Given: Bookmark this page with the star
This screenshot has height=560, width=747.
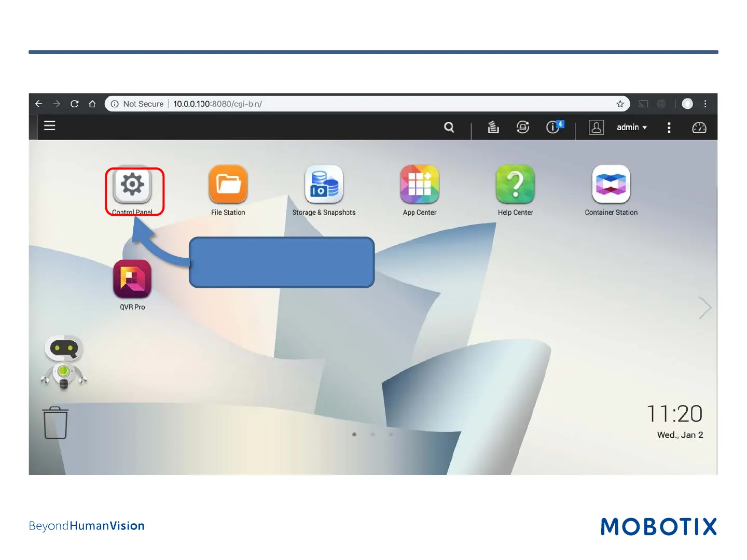Looking at the screenshot, I should (x=620, y=104).
